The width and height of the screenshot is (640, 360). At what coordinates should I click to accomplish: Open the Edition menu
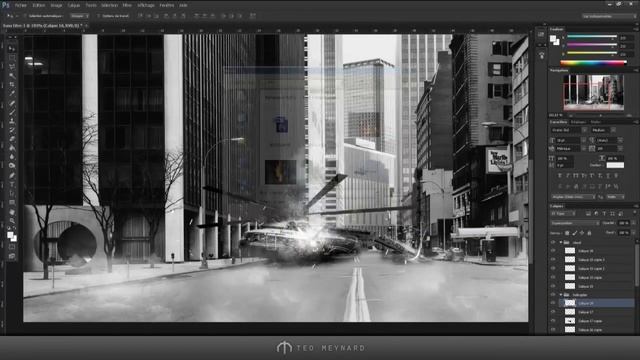point(38,5)
